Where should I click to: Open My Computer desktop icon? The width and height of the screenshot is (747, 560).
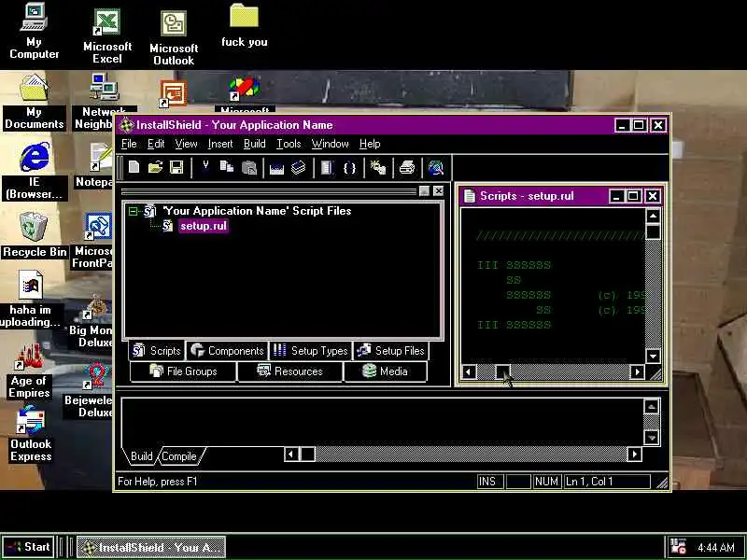pos(34,32)
